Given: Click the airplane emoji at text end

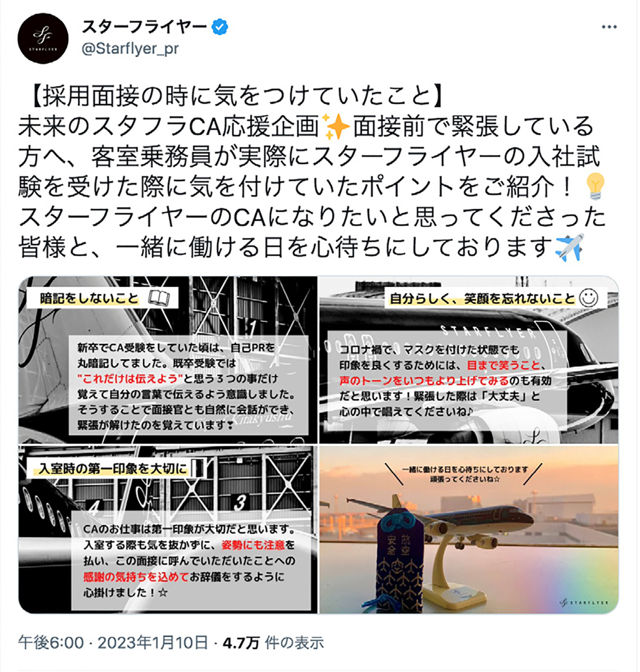Looking at the screenshot, I should pyautogui.click(x=570, y=247).
